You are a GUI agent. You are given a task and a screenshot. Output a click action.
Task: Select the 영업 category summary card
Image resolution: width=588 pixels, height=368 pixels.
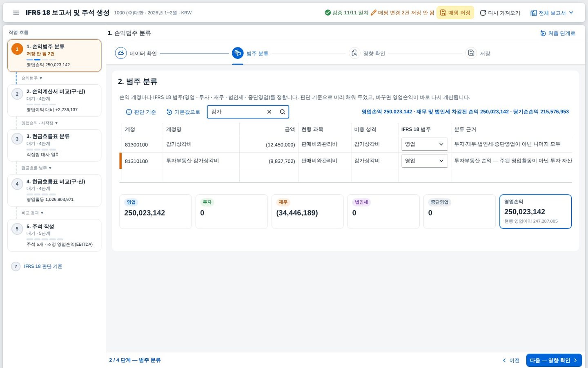(156, 211)
